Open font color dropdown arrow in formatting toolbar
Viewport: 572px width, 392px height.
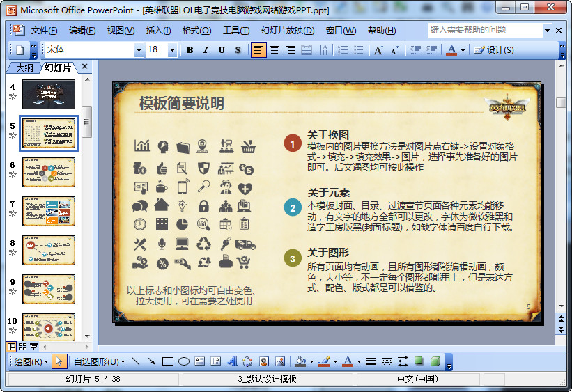[x=463, y=50]
